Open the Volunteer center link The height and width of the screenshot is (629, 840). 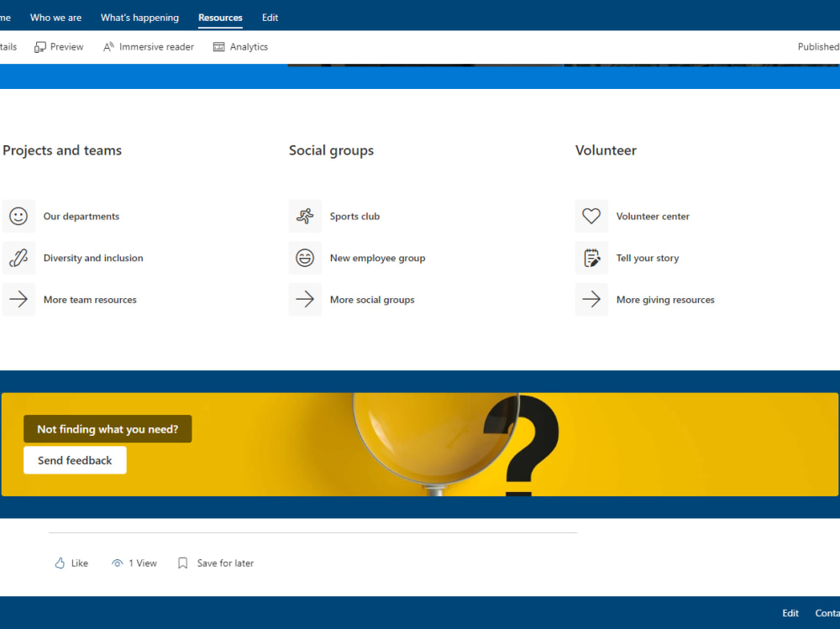[x=653, y=217]
